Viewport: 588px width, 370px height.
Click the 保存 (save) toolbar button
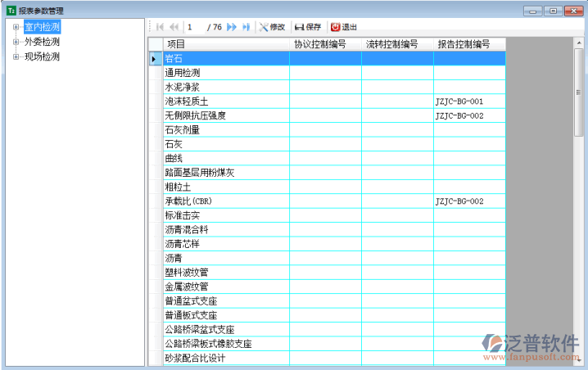pyautogui.click(x=308, y=27)
